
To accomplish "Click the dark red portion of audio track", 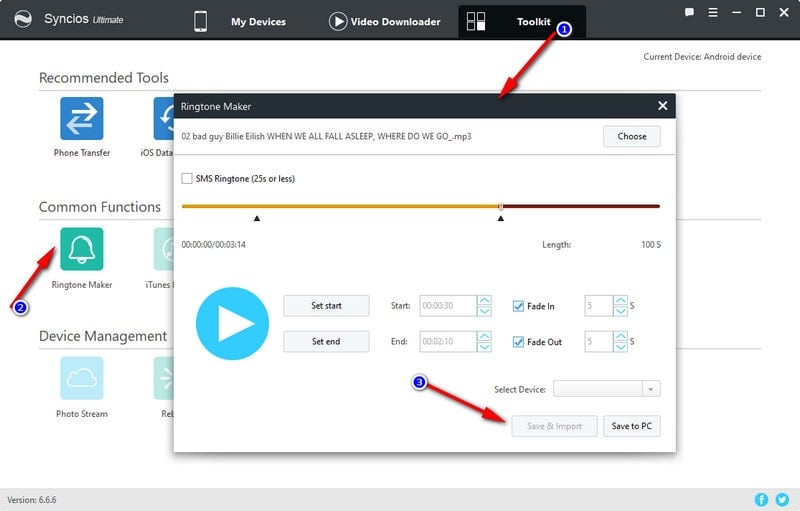I will [581, 206].
